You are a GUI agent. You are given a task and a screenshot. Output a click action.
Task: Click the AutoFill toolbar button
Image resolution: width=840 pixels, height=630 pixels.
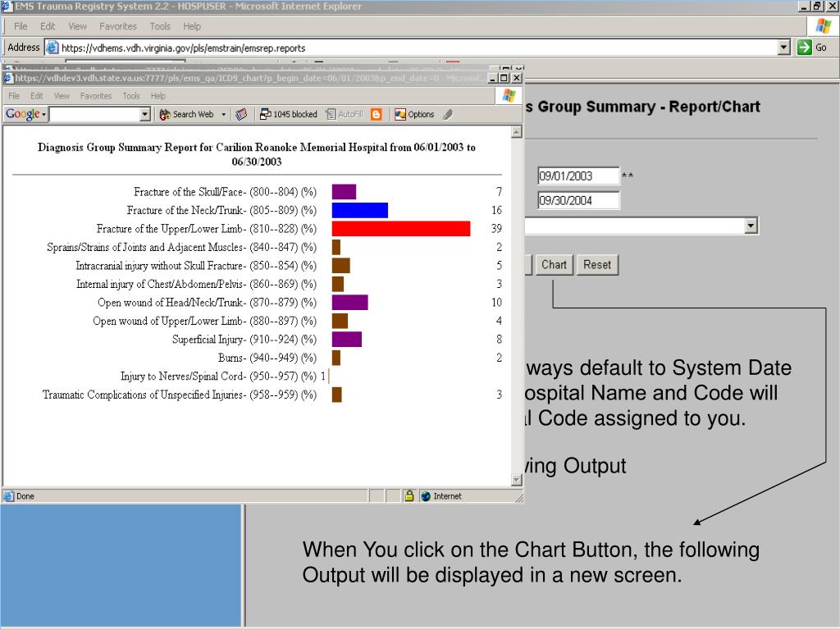345,115
